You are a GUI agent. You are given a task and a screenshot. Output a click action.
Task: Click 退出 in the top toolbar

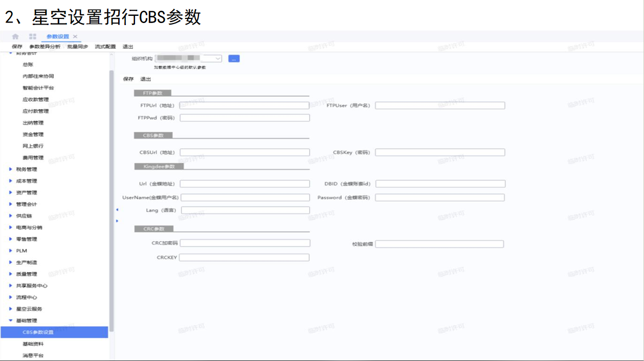click(127, 47)
